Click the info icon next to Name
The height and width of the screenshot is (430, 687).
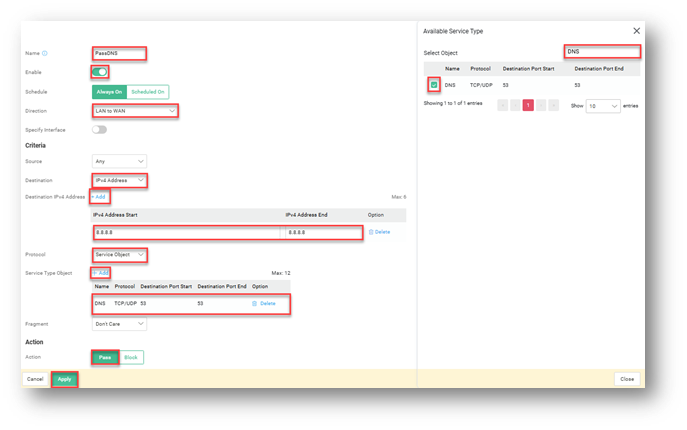[x=45, y=53]
